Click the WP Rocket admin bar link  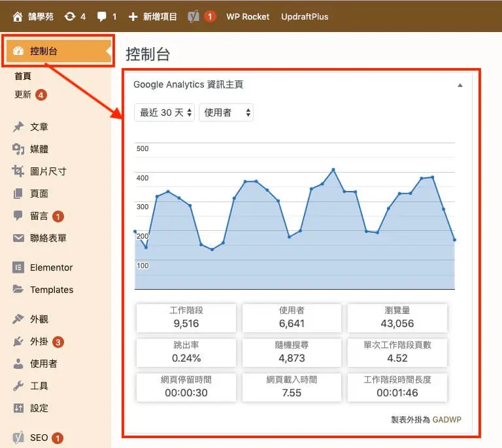[x=248, y=16]
